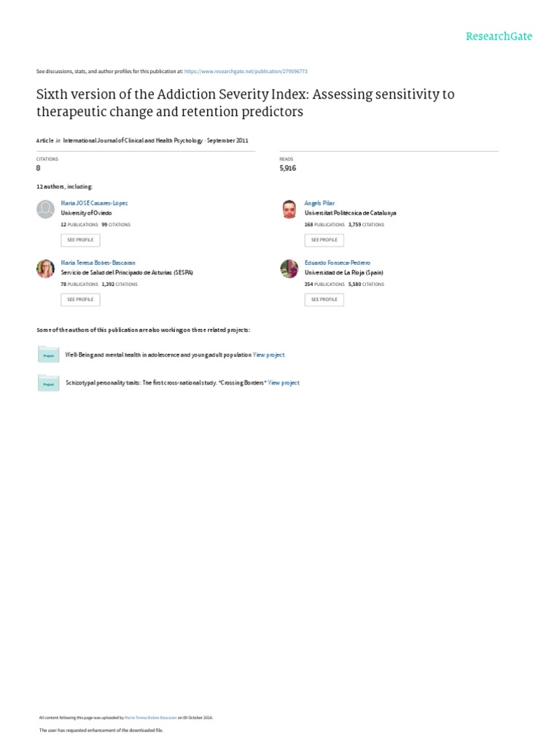Open Maria Jose Casares-Lopez author name link
560x747 pixels.
(94, 203)
